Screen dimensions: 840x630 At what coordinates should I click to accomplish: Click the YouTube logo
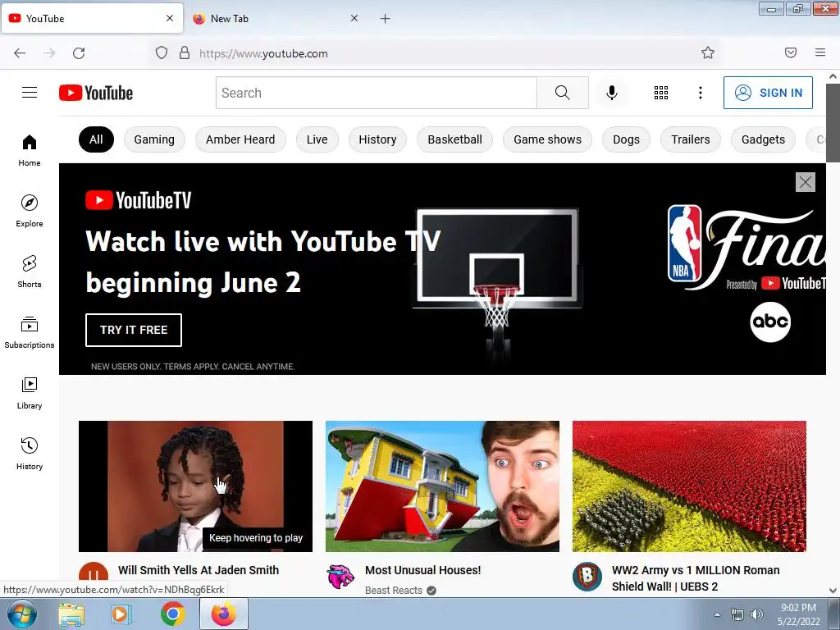96,93
